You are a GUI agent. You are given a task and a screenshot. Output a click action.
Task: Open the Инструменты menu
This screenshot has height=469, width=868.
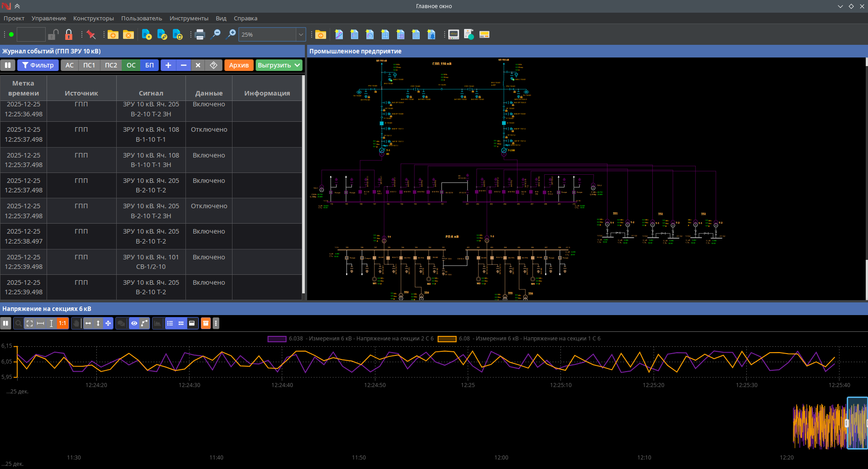click(x=189, y=18)
